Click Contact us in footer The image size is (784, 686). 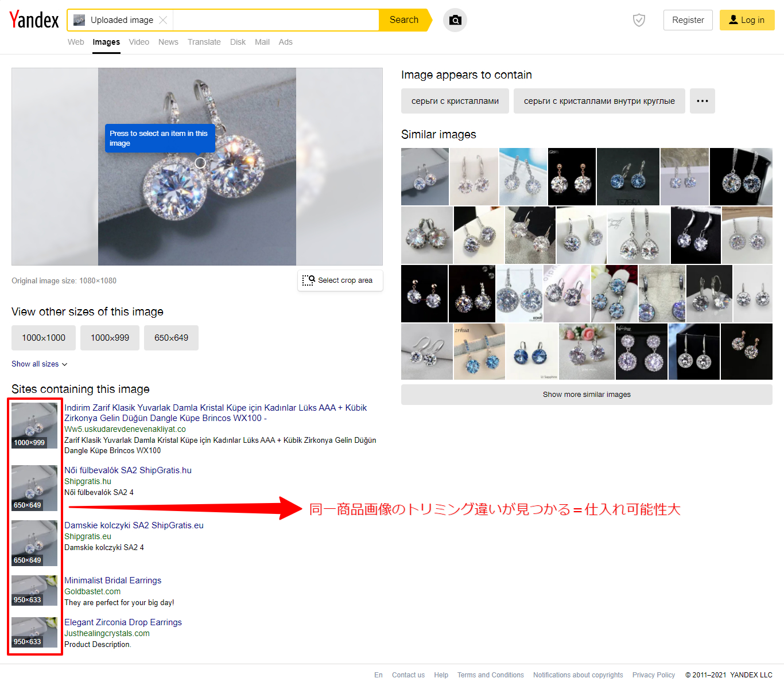[408, 675]
